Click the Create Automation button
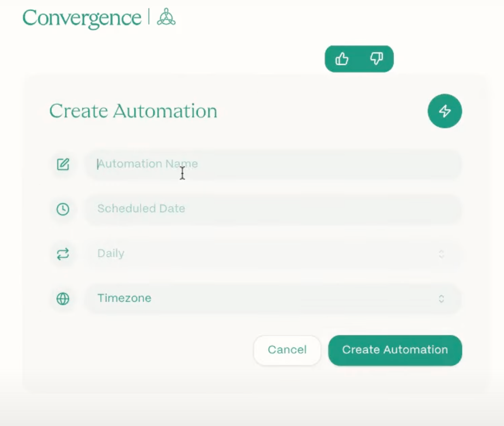504x426 pixels. coord(395,350)
